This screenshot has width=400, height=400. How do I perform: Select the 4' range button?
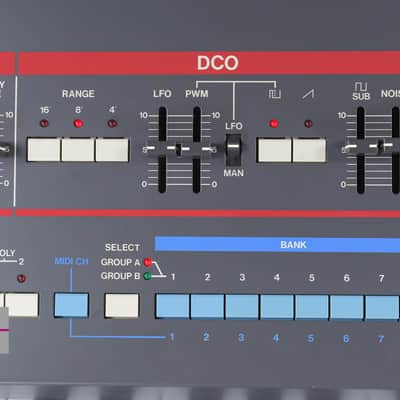coord(112,150)
